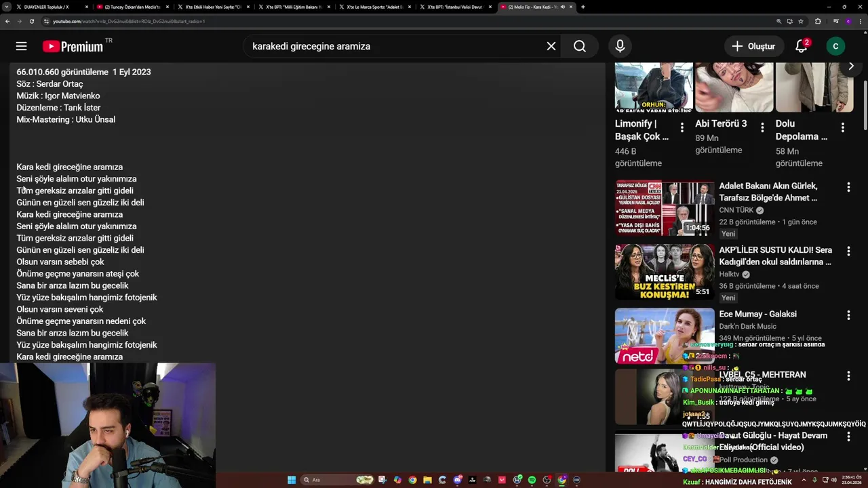Advance the shorts shelf with the right chevron
The width and height of the screenshot is (868, 488).
point(851,66)
